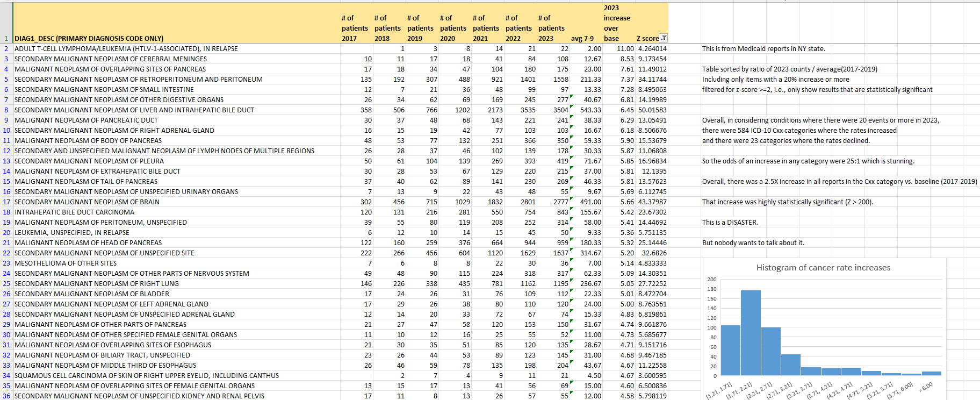
Task: Select the 358 patients 2017 cell
Action: (x=356, y=110)
